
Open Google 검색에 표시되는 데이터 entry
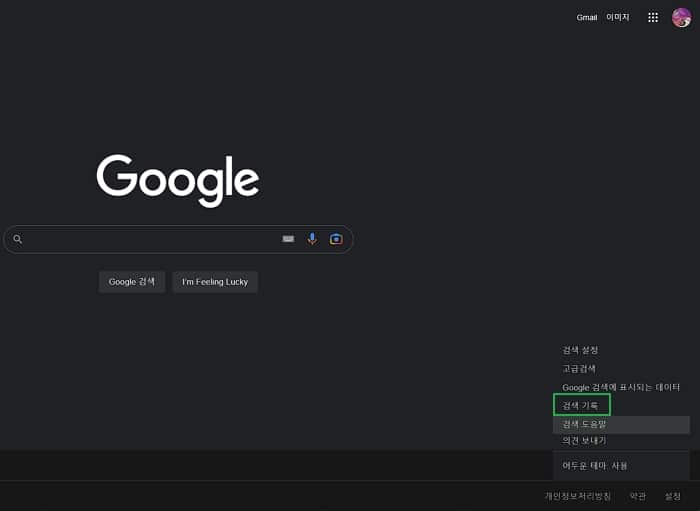[621, 387]
